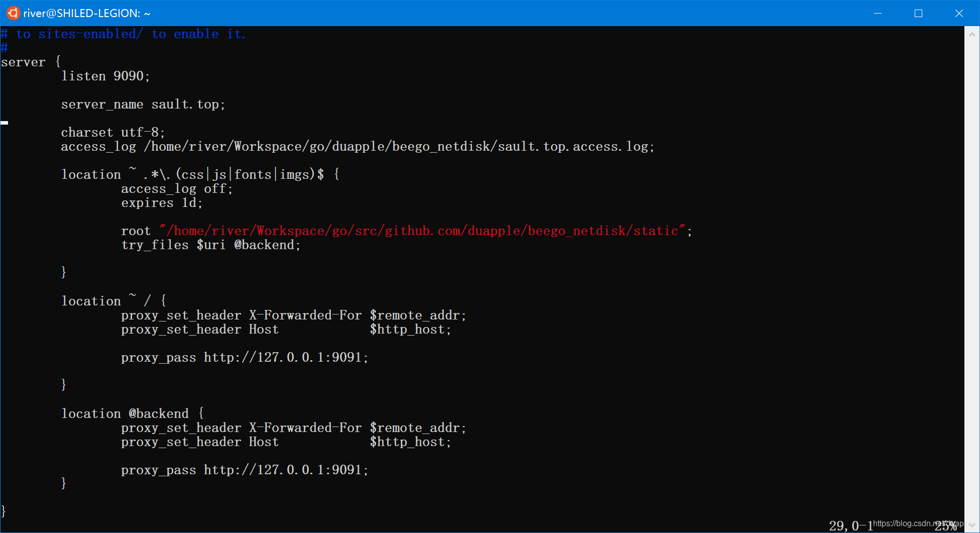Click the 'listen 9090;' line
Screen dimensions: 980x533
coord(105,76)
